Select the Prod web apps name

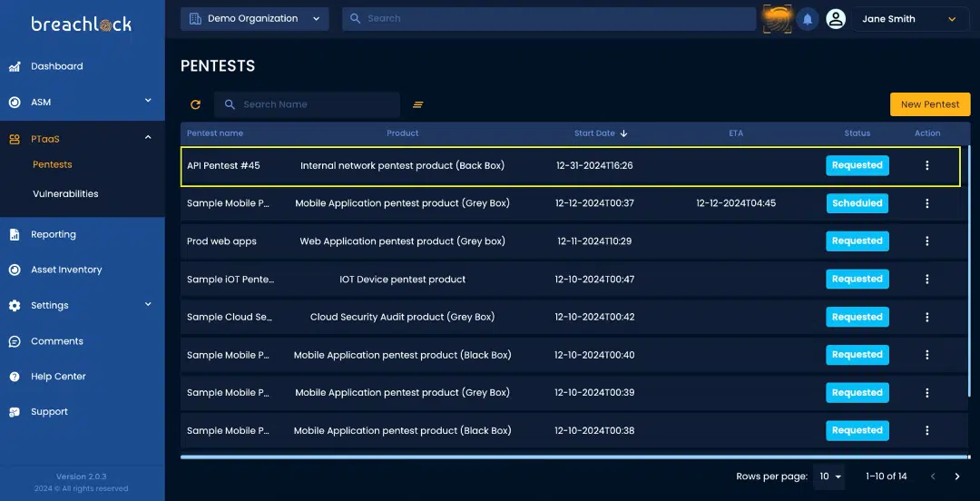point(221,241)
